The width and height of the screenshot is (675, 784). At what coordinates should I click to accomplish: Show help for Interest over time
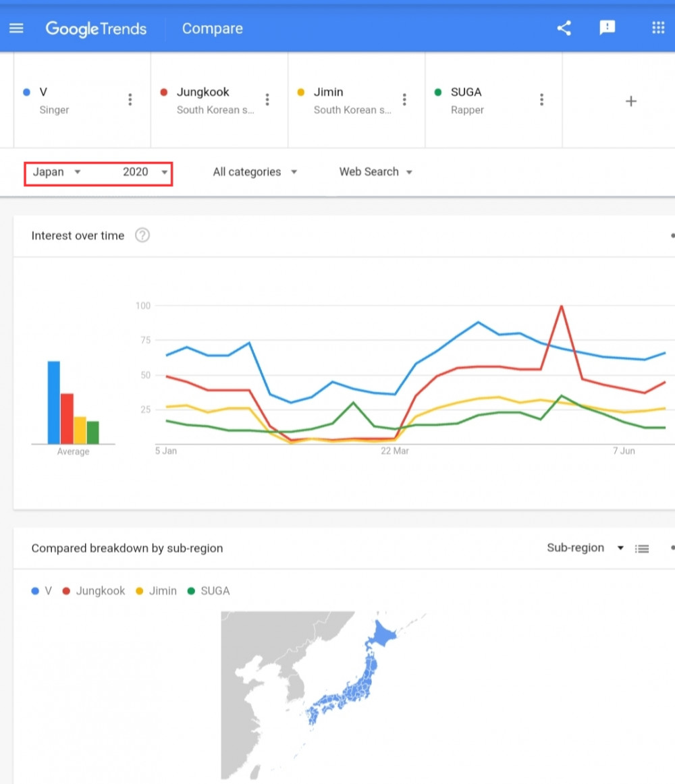(142, 235)
